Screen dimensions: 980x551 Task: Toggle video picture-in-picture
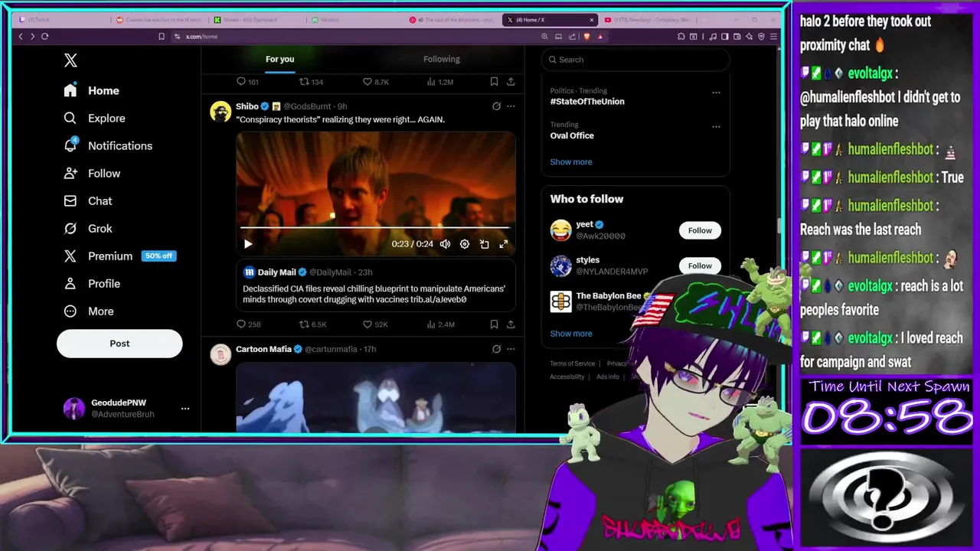[x=484, y=244]
